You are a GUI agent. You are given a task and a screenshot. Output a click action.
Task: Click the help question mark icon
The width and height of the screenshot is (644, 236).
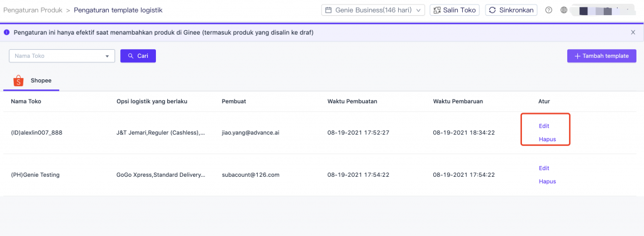click(548, 10)
